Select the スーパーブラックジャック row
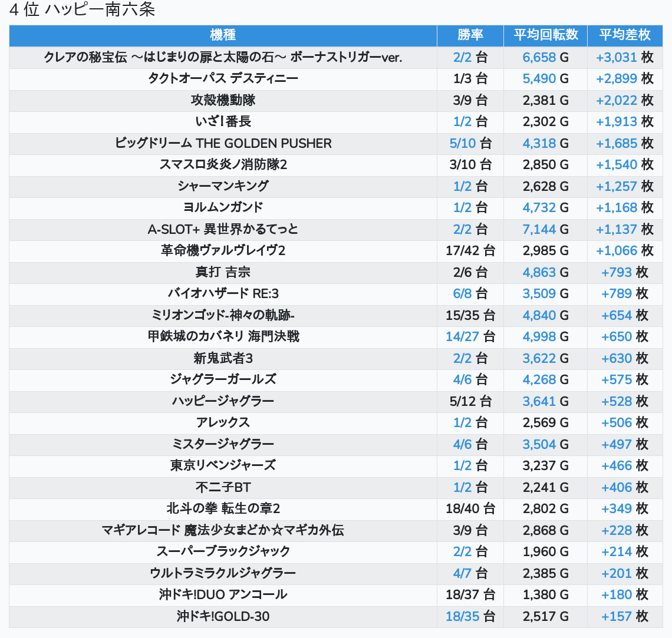Viewport: 672px width, 638px height. coord(336,552)
